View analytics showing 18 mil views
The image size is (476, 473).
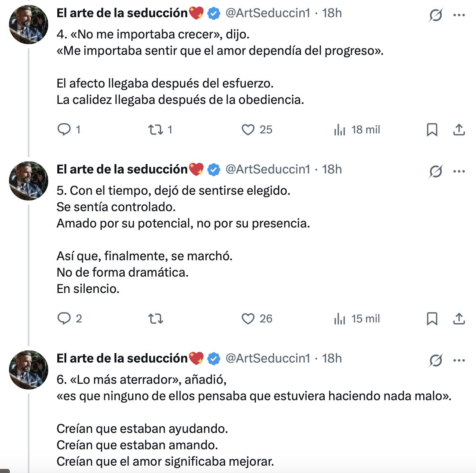tap(340, 130)
